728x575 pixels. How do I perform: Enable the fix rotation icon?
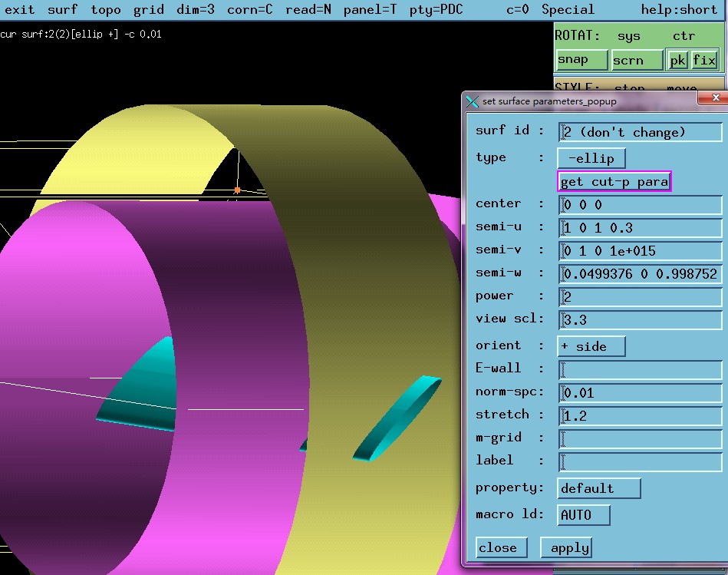coord(703,59)
